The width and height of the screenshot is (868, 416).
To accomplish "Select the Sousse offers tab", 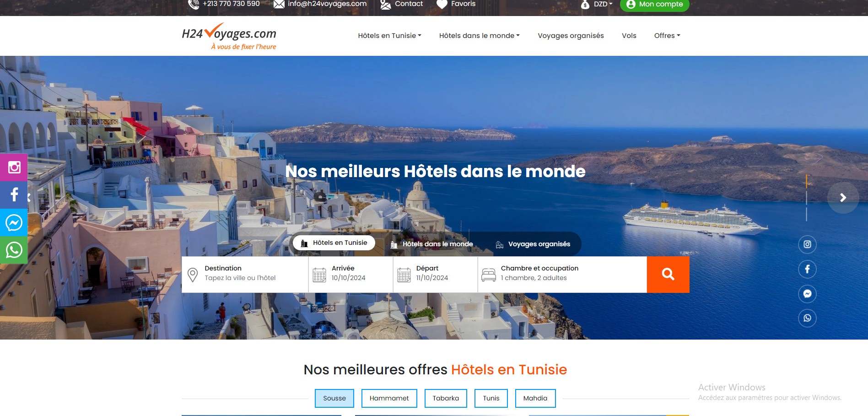I will pos(334,398).
